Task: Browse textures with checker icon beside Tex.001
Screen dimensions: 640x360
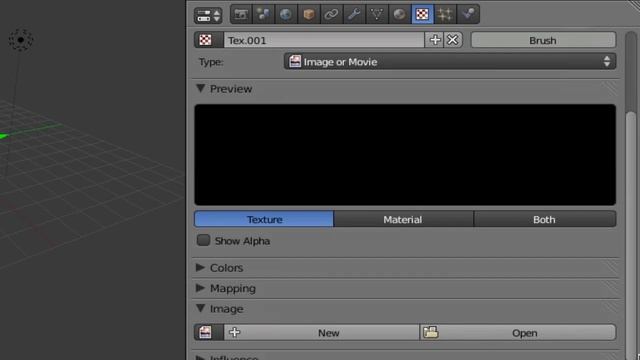Action: click(x=209, y=40)
